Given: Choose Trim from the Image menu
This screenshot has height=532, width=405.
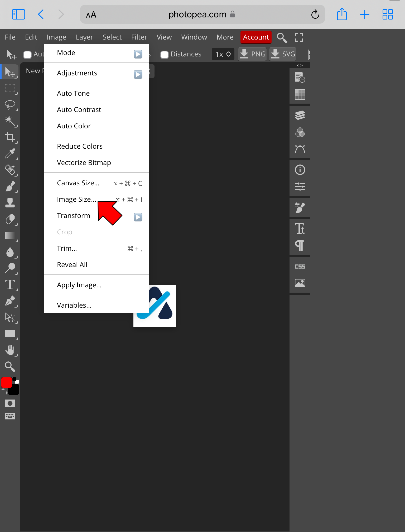Looking at the screenshot, I should click(97, 249).
